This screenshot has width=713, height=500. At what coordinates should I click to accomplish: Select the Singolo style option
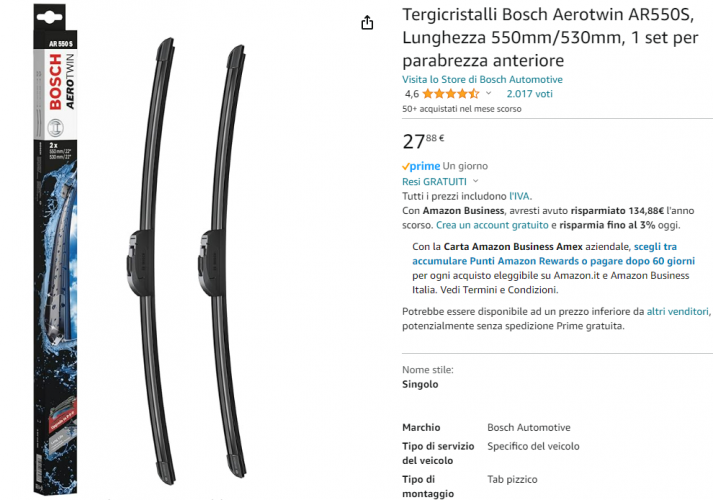(420, 384)
